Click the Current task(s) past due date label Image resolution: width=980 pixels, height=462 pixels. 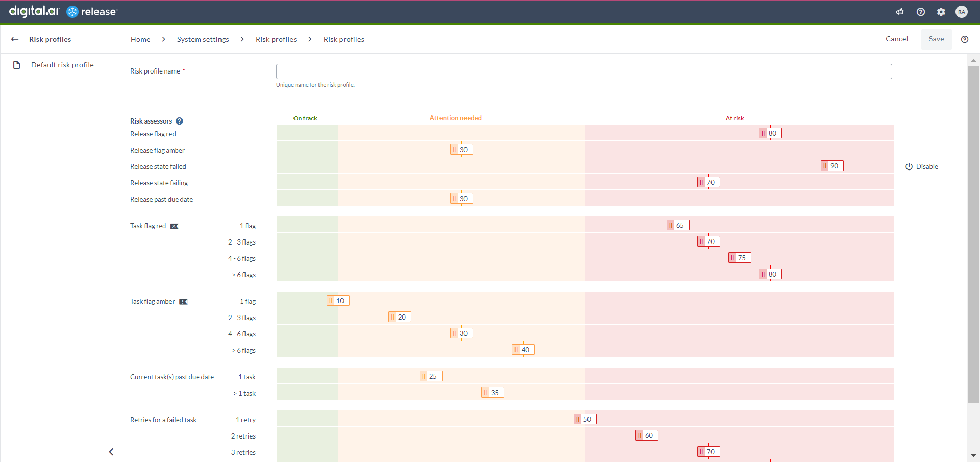tap(172, 377)
